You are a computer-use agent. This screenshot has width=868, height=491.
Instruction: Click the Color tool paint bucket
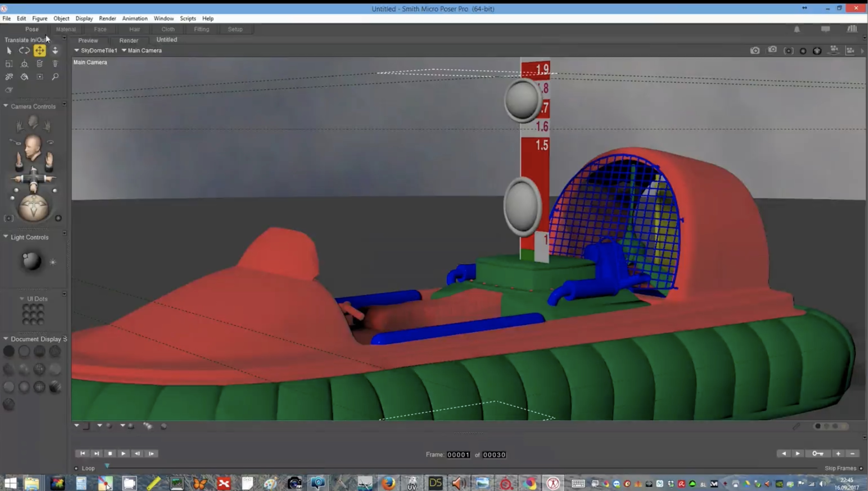pyautogui.click(x=24, y=77)
